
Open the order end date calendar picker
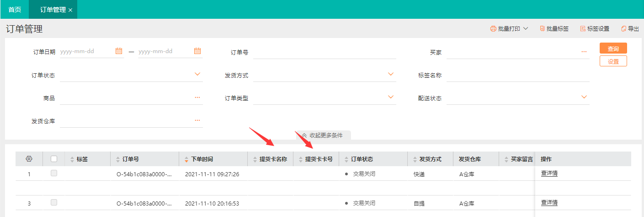(197, 51)
